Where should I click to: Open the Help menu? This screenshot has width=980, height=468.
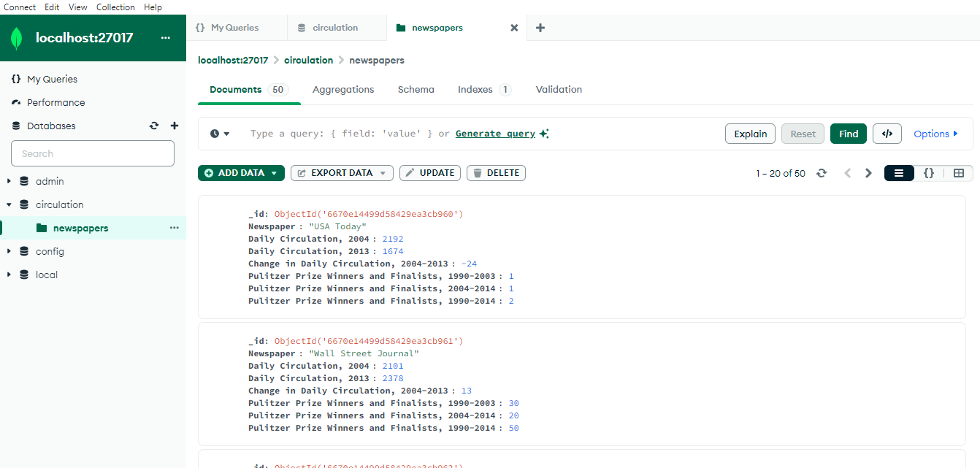pyautogui.click(x=153, y=7)
